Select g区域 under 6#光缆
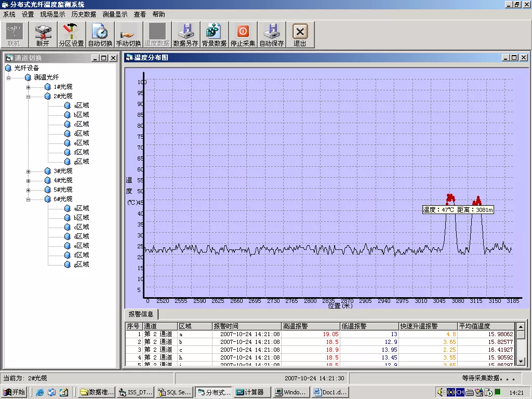This screenshot has height=399, width=532. click(x=81, y=264)
